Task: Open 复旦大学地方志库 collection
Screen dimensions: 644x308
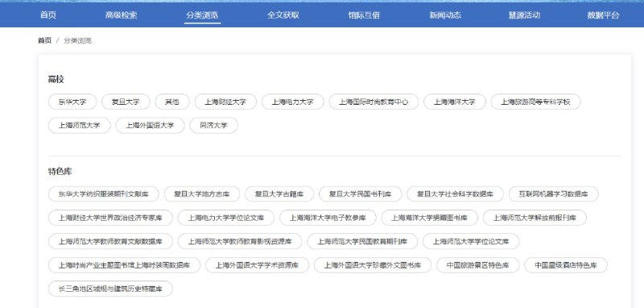Action: (x=202, y=194)
